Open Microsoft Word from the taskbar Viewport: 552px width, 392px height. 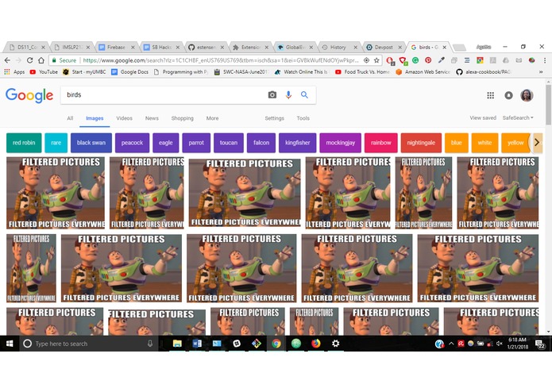197,344
